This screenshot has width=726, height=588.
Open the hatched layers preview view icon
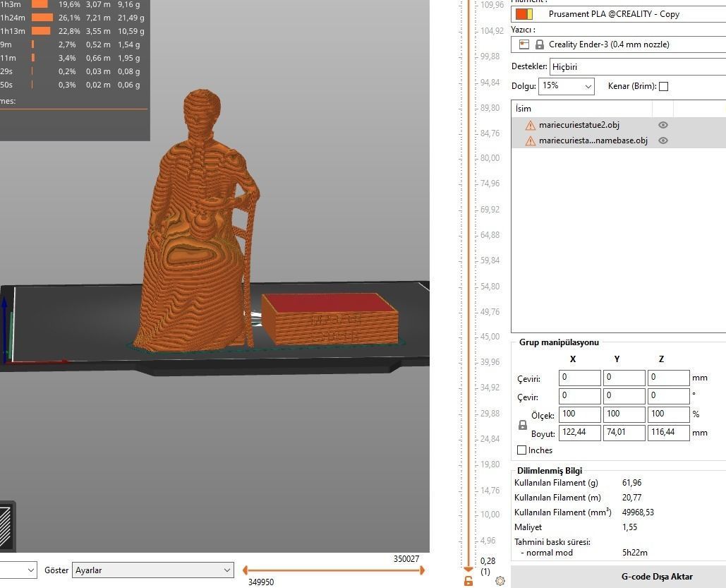[6, 527]
